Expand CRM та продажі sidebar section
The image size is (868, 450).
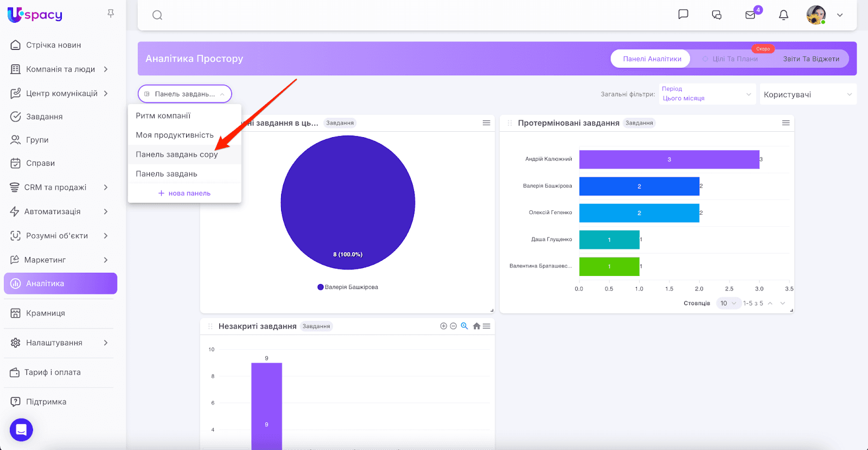click(60, 187)
